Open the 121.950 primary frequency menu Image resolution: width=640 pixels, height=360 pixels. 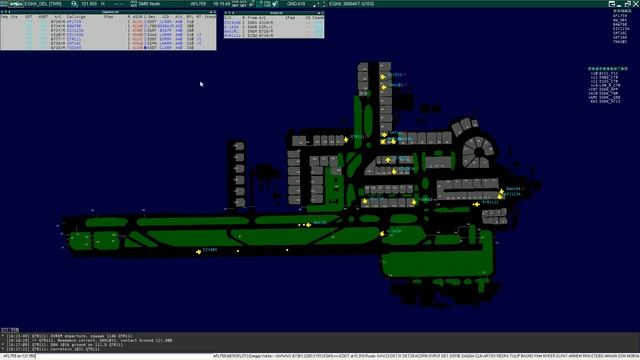89,4
